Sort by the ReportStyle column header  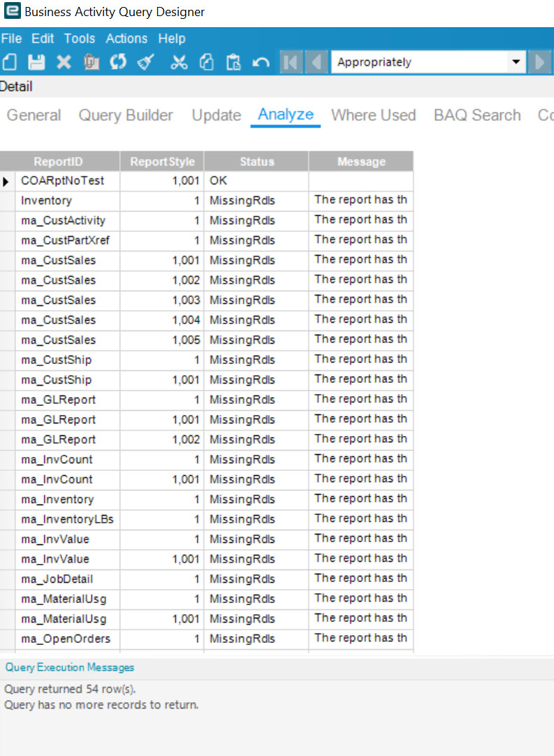click(162, 161)
